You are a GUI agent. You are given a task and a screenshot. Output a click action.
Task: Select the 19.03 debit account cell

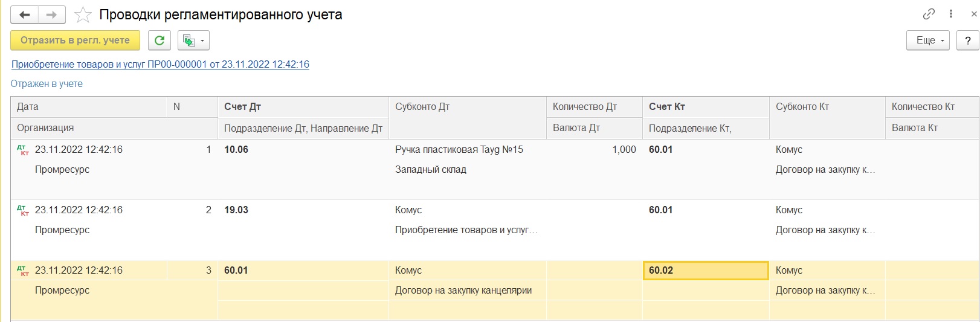coord(302,210)
